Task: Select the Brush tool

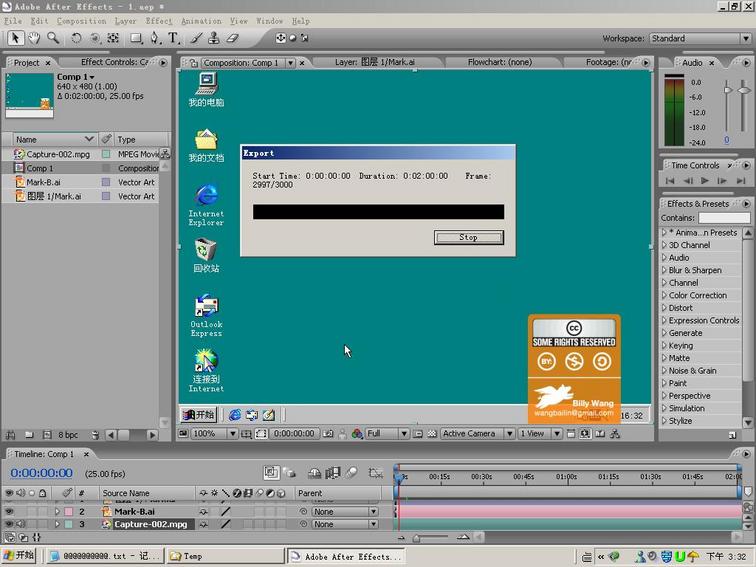Action: click(196, 38)
